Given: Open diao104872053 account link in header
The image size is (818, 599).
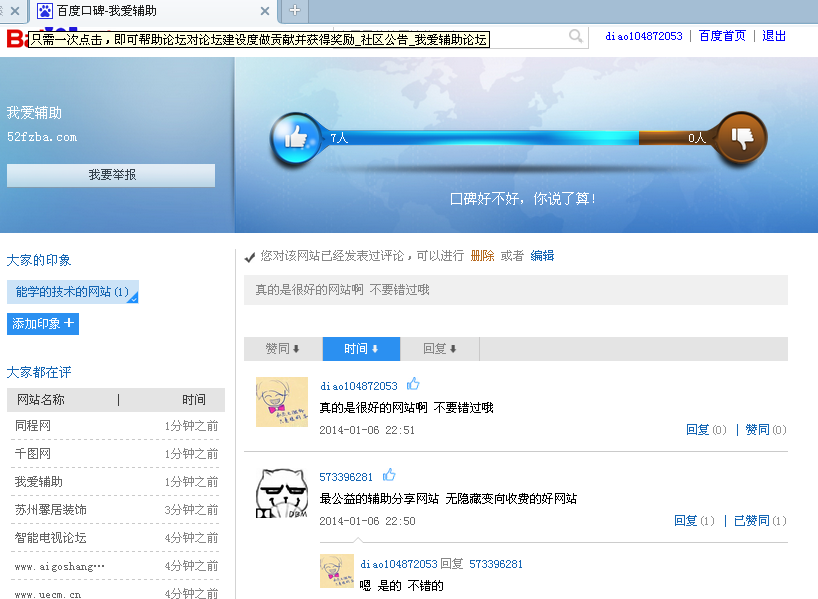Looking at the screenshot, I should tap(644, 36).
